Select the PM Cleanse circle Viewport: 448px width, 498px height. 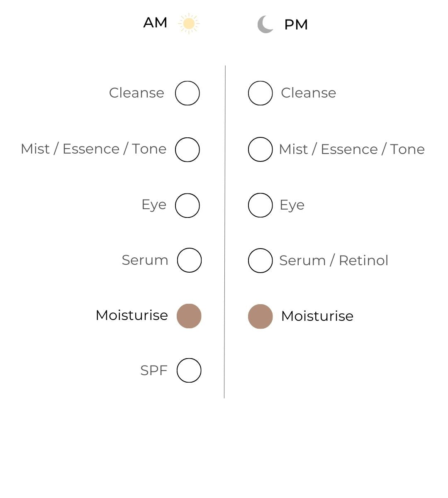(x=261, y=93)
